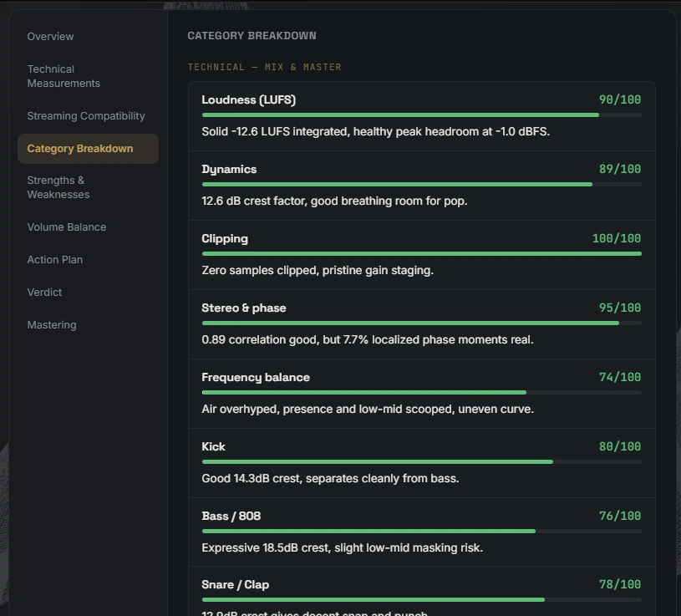
Task: Click the Frequency balance progress bar
Action: coord(421,393)
